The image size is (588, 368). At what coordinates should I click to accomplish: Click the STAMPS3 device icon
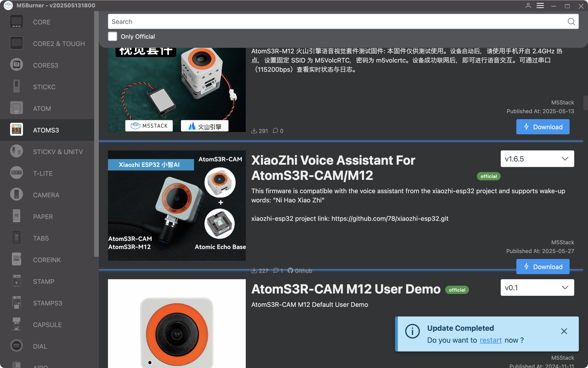(17, 303)
